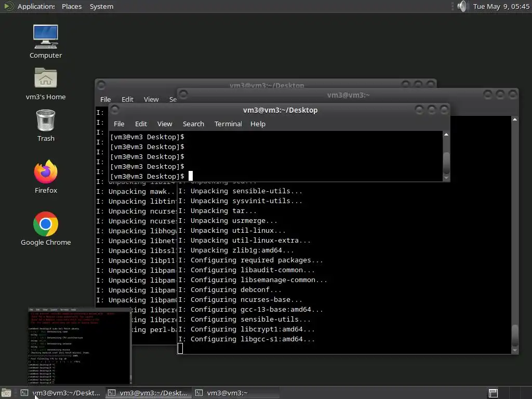Click the window menu icon of middle vm3@vm3:~ terminal
Viewport: 532px width, 399px height.
[183, 95]
